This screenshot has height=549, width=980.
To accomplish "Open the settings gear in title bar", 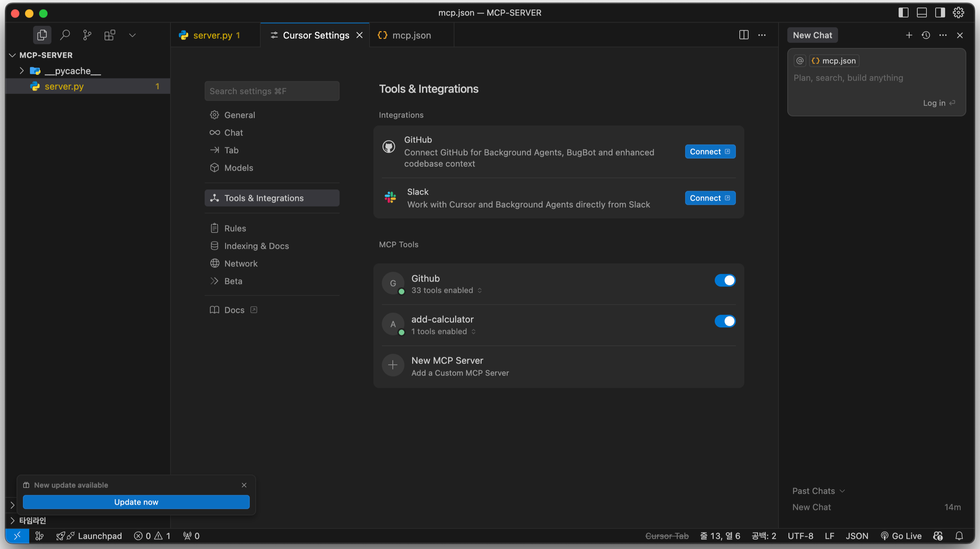I will tap(958, 13).
